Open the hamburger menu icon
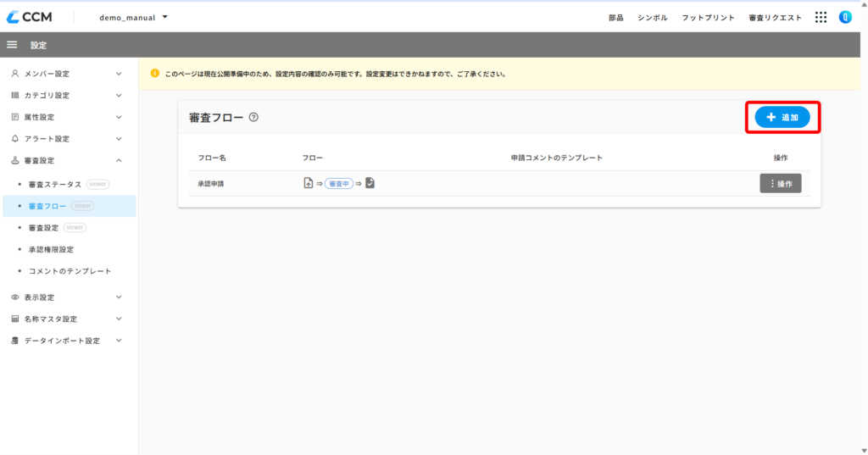The height and width of the screenshot is (455, 868). [12, 45]
